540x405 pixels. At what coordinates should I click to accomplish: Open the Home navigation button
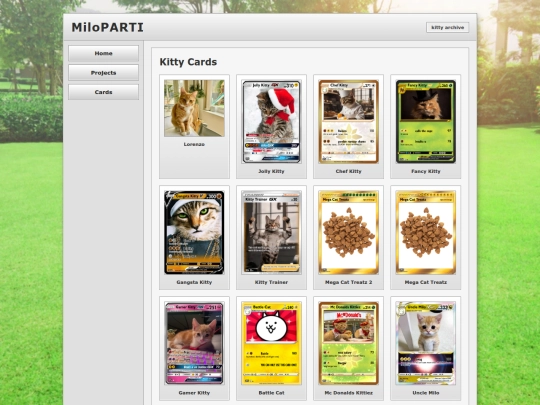[103, 53]
